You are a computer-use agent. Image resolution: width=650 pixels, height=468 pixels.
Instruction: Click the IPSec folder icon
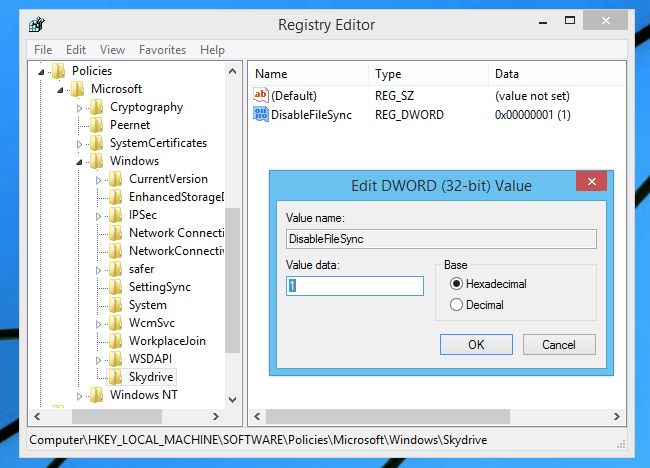coord(116,215)
